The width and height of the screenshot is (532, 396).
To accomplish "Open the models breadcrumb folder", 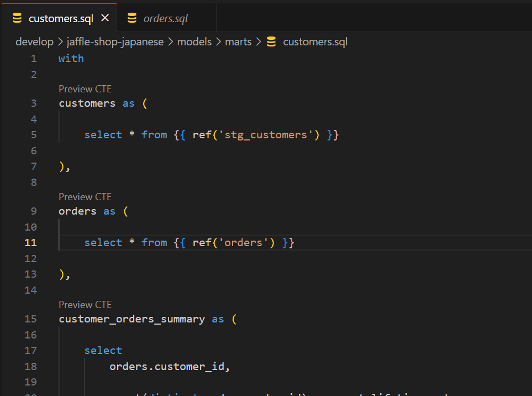I will point(194,42).
